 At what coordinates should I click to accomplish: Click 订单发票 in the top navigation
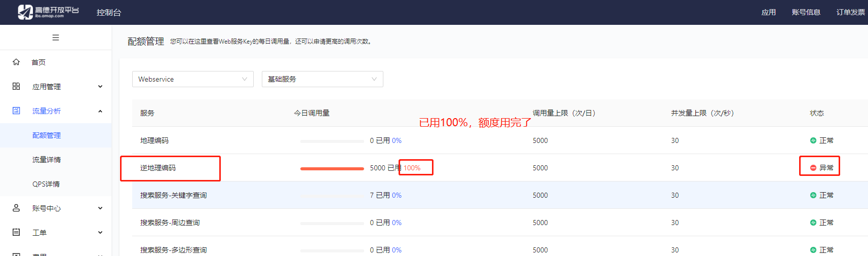click(x=851, y=12)
